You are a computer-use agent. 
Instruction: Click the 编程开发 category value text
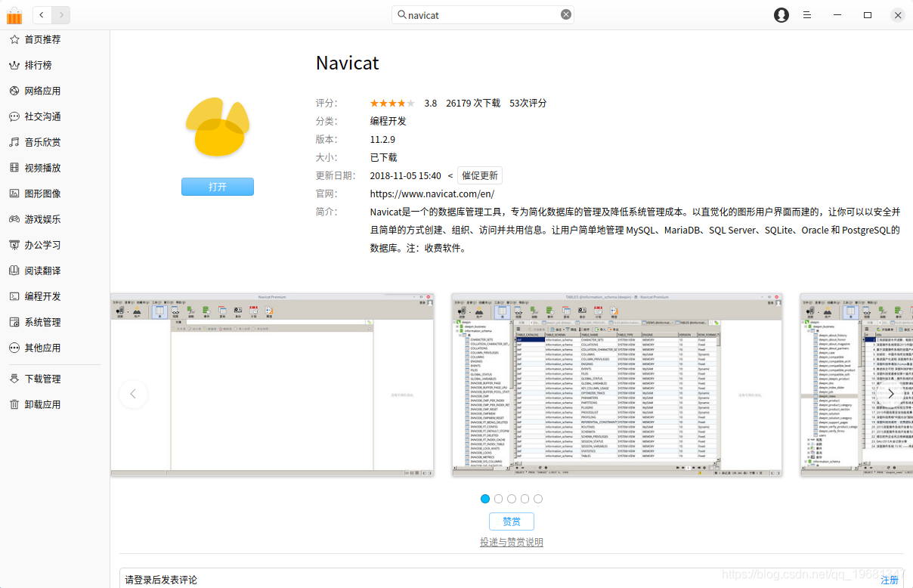tap(388, 121)
